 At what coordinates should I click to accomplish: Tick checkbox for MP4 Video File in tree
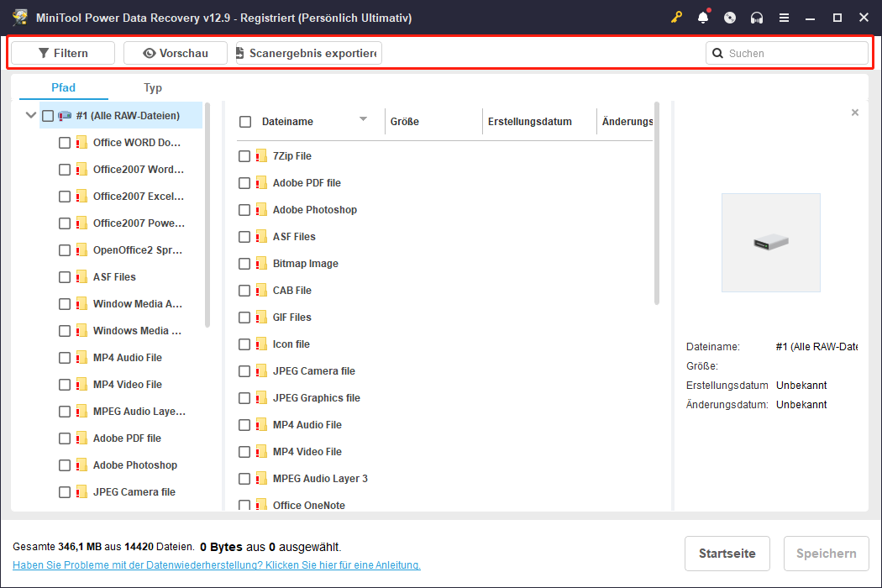pos(65,385)
